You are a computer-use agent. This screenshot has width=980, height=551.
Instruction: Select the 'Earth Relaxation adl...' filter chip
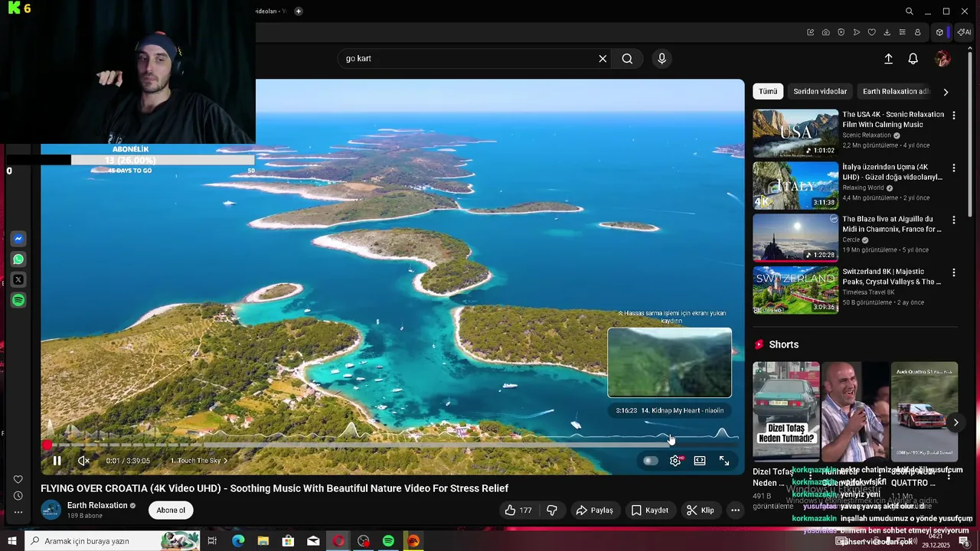pyautogui.click(x=896, y=91)
